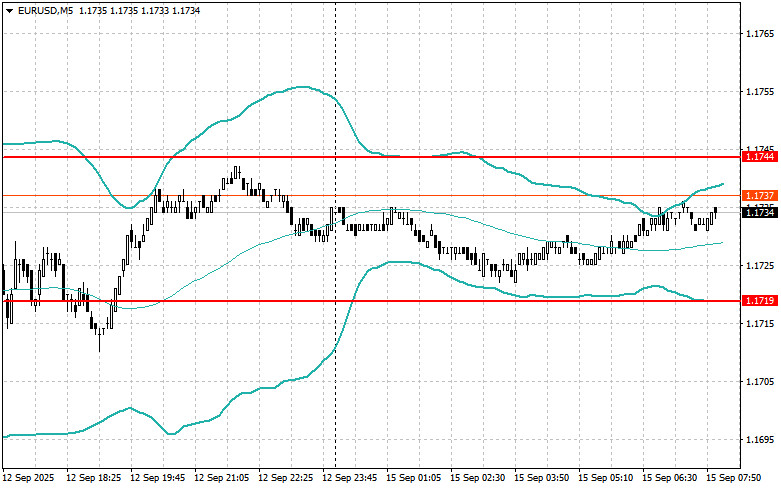Select the red 1.1719 price level label
Screen dimensions: 781x489
(x=760, y=300)
